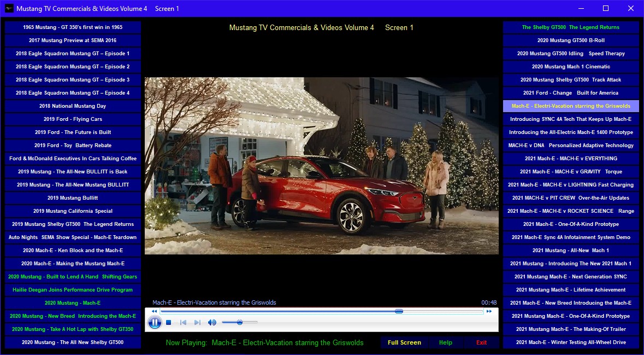644x355 pixels.
Task: Select 2021 Ford - Change Built for America
Action: (x=571, y=93)
